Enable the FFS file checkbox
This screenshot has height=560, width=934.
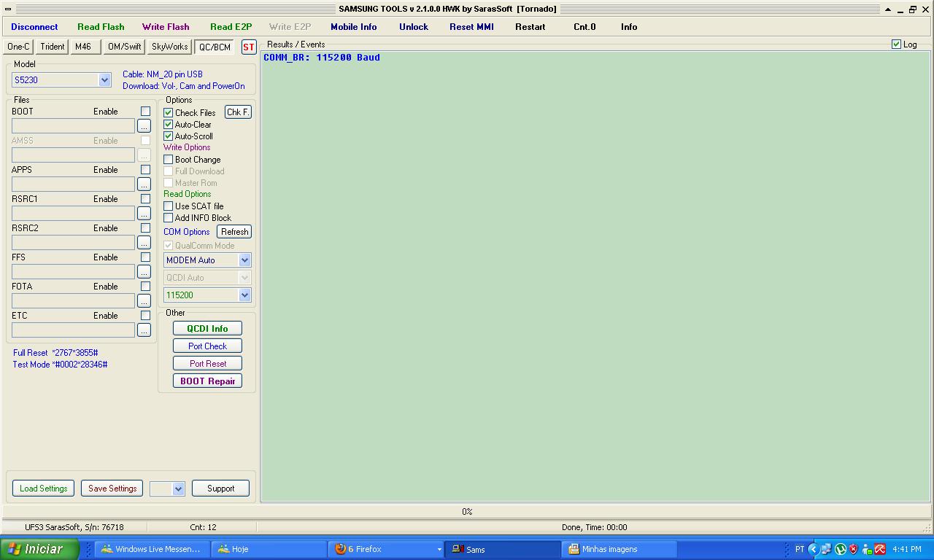[x=145, y=257]
